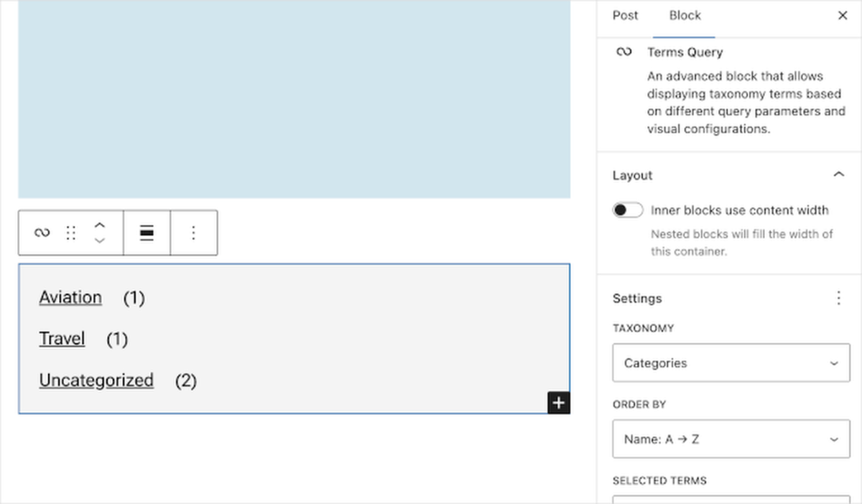The image size is (862, 504).
Task: Move block down with the down arrow
Action: [x=100, y=241]
